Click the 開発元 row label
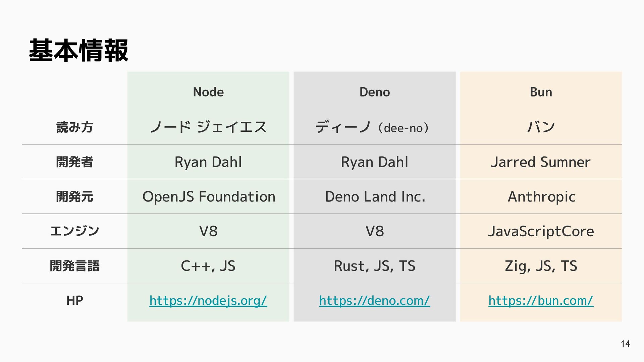The image size is (644, 362). [x=74, y=196]
